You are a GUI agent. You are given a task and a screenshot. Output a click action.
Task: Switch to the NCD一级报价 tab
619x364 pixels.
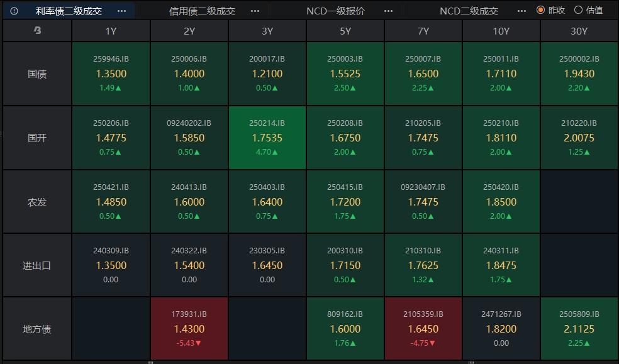point(335,11)
